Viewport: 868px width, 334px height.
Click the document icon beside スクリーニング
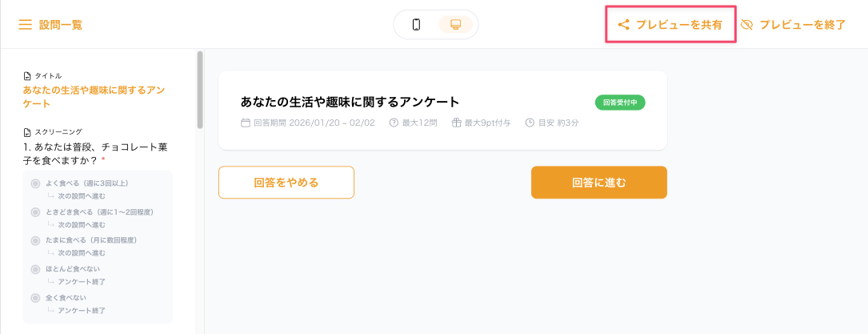point(27,132)
